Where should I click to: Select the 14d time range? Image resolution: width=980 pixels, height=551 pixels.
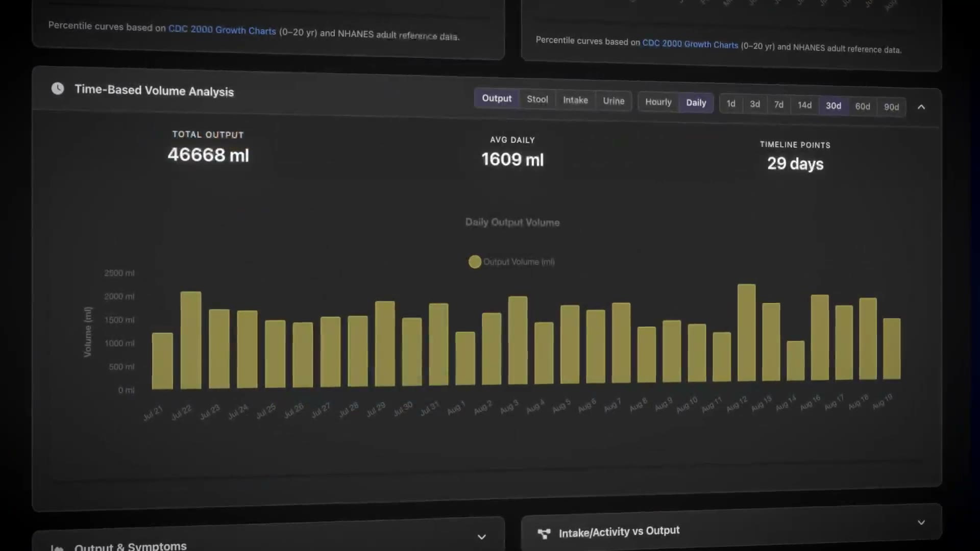(804, 105)
